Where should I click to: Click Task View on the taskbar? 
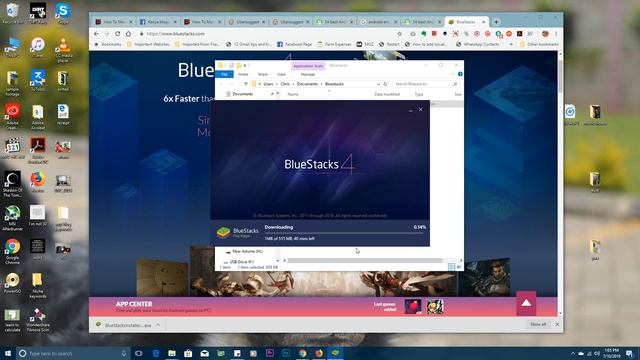tap(139, 353)
